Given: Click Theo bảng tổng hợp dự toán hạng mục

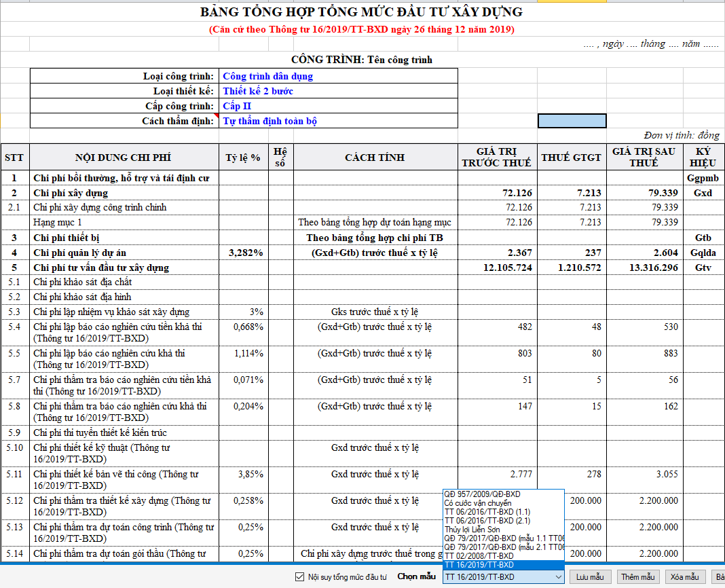Looking at the screenshot, I should coord(375,223).
